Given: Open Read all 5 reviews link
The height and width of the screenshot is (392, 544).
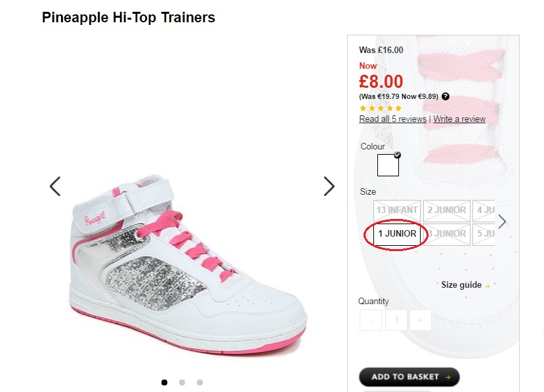Looking at the screenshot, I should [x=392, y=119].
